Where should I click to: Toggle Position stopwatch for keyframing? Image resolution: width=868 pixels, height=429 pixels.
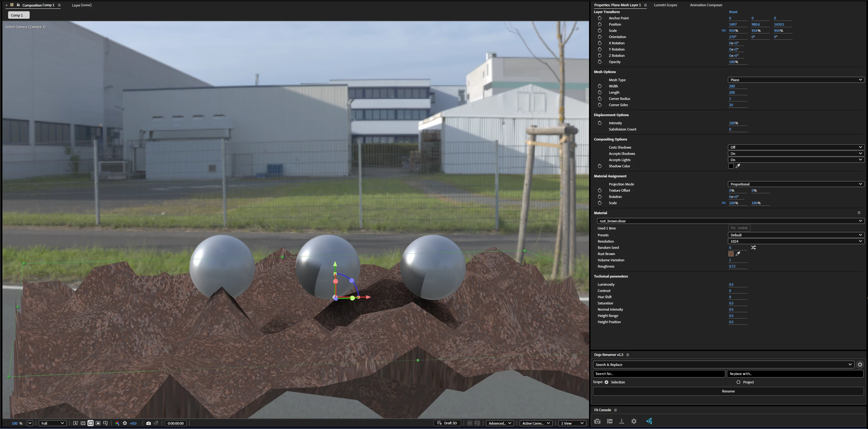pyautogui.click(x=600, y=24)
